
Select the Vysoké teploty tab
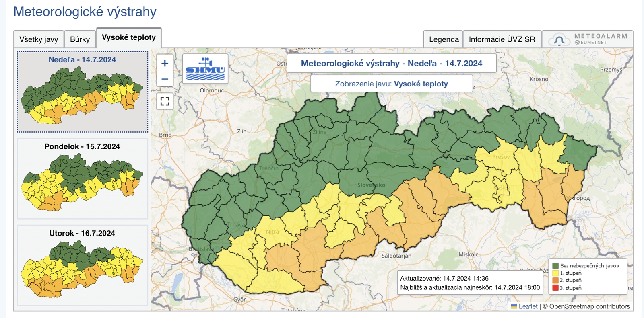[129, 37]
